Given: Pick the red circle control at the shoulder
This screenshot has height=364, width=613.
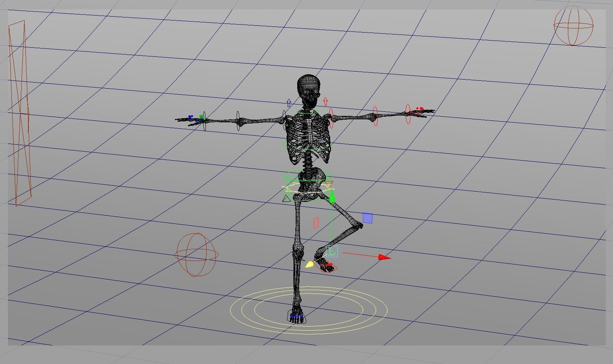Looking at the screenshot, I should (331, 119).
